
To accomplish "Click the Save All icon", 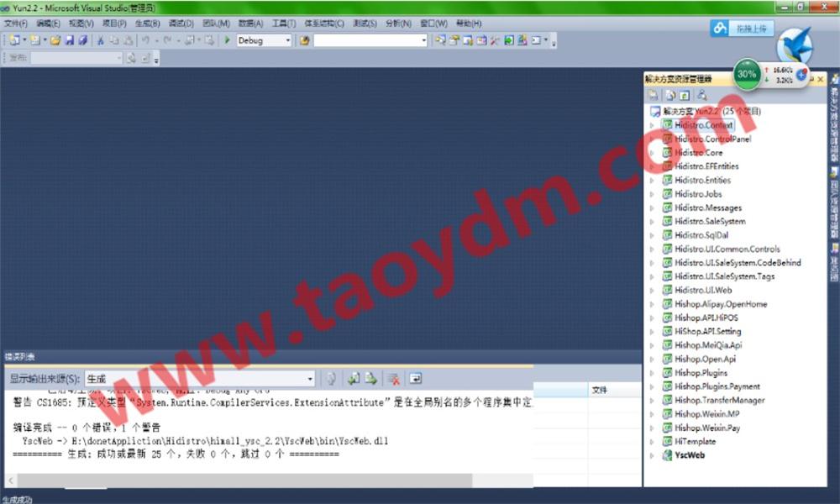I will click(x=83, y=40).
